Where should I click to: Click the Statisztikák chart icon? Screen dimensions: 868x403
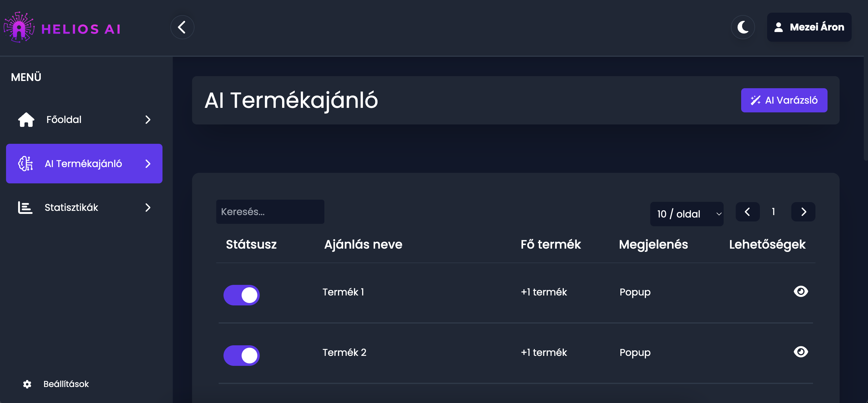[25, 208]
